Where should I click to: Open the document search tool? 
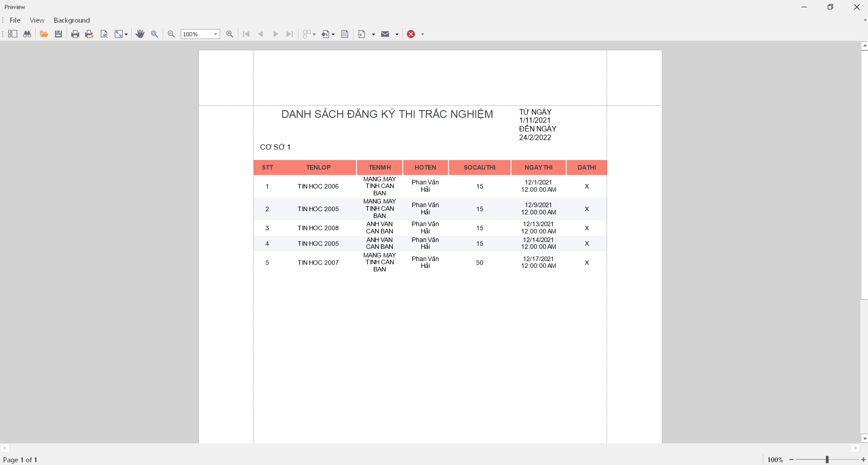(x=27, y=34)
